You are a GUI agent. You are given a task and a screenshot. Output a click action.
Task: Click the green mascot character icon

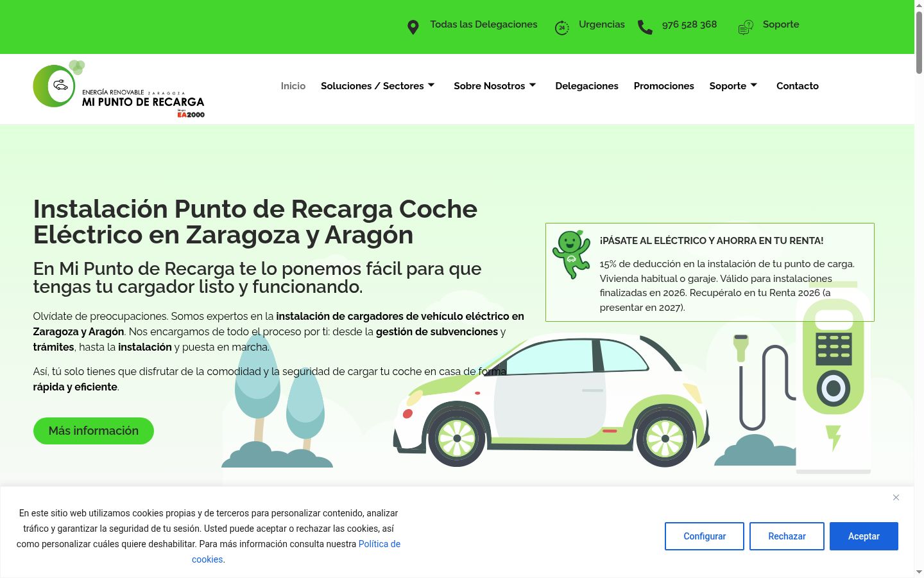[571, 254]
